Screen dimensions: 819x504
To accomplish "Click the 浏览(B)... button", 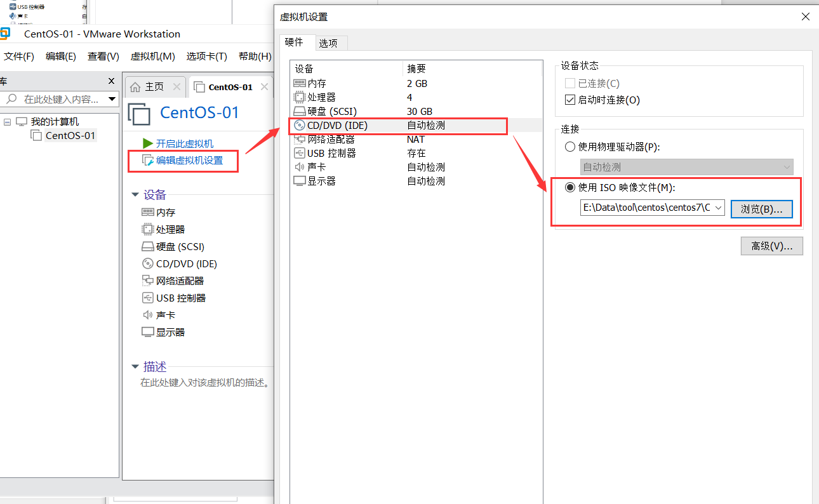I will coord(761,209).
